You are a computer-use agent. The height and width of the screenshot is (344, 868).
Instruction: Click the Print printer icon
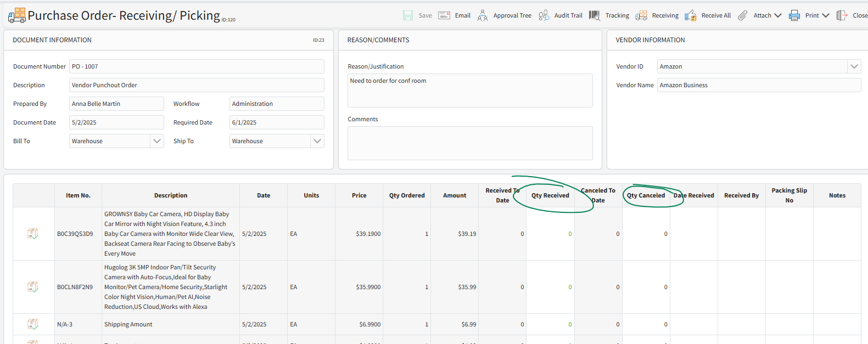tap(794, 15)
